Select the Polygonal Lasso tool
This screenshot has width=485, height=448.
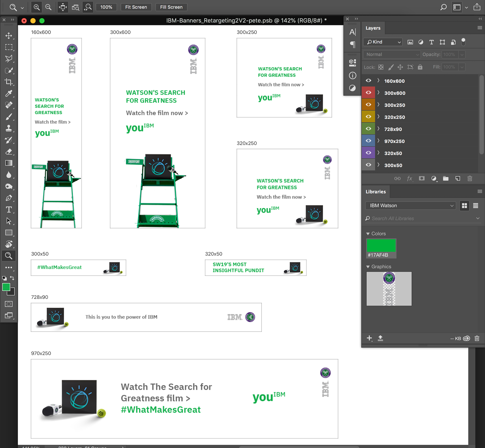9,59
